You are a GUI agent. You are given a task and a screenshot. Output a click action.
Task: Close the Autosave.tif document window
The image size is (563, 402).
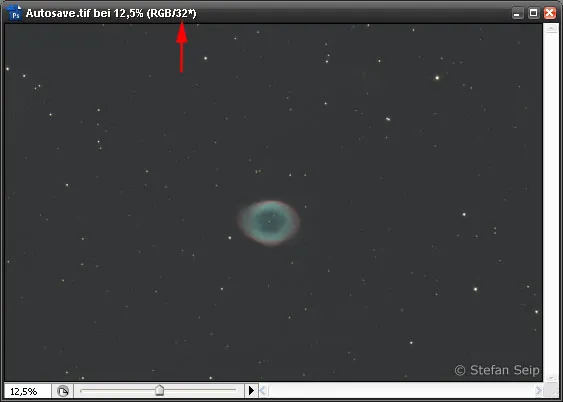point(550,14)
